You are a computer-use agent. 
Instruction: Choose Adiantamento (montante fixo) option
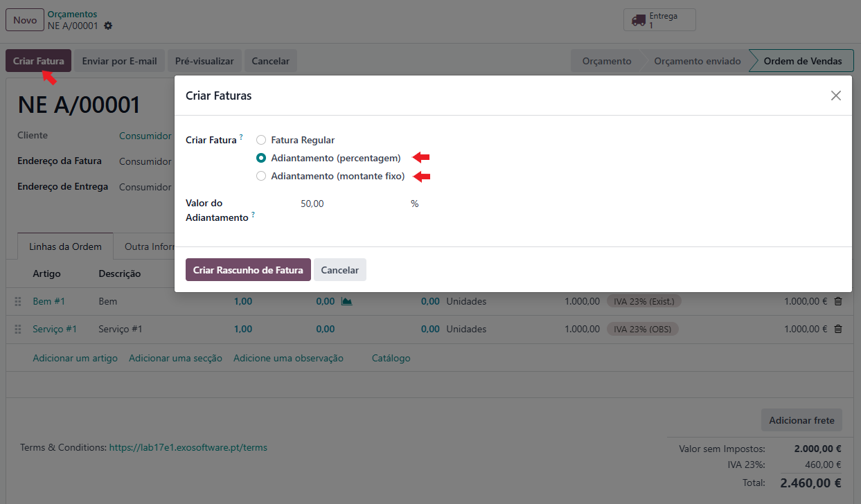point(261,176)
